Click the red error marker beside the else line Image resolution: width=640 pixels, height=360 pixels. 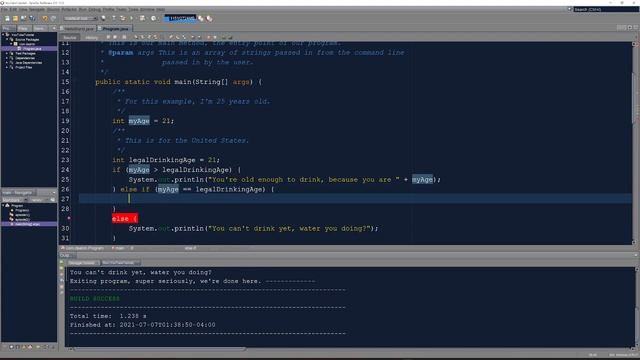pos(69,218)
